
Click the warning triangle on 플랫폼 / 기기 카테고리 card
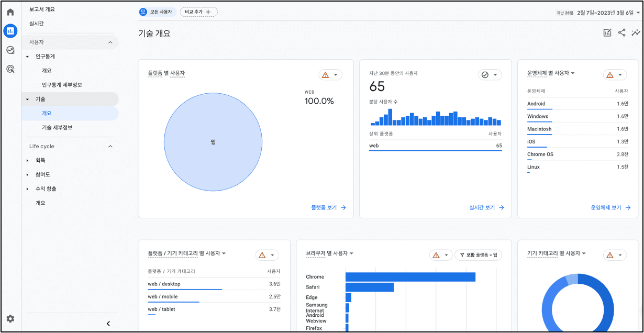[262, 255]
